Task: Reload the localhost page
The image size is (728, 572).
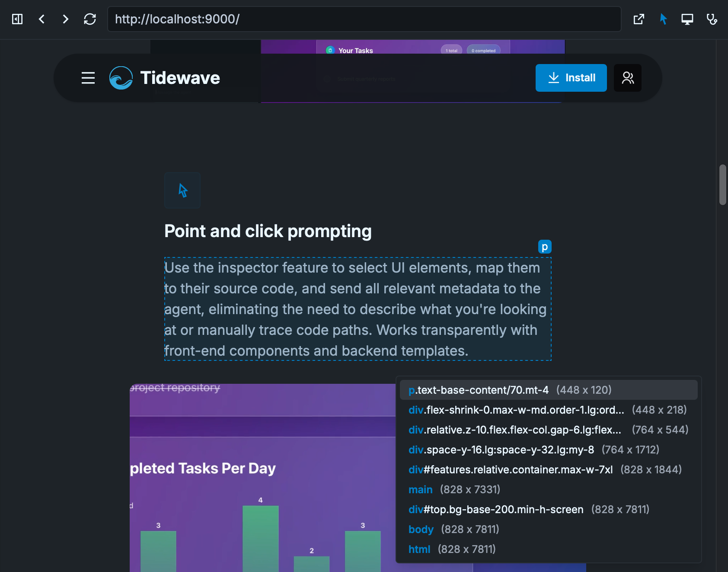Action: [x=90, y=19]
